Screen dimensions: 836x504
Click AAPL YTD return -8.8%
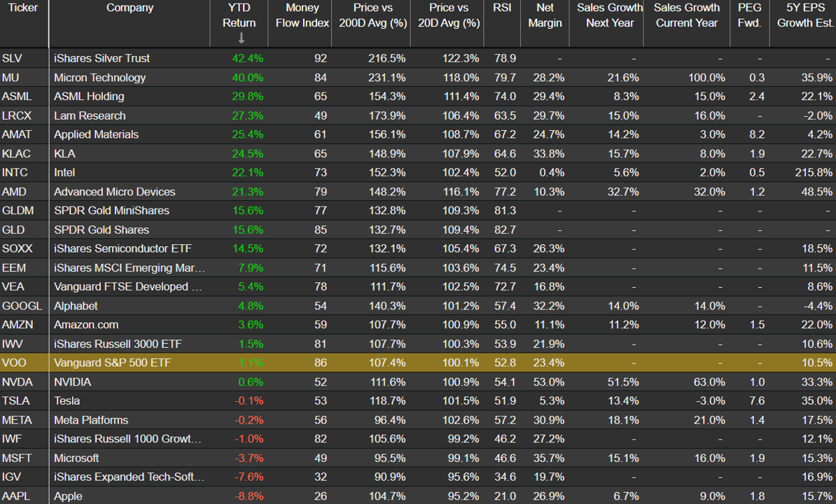pyautogui.click(x=249, y=496)
